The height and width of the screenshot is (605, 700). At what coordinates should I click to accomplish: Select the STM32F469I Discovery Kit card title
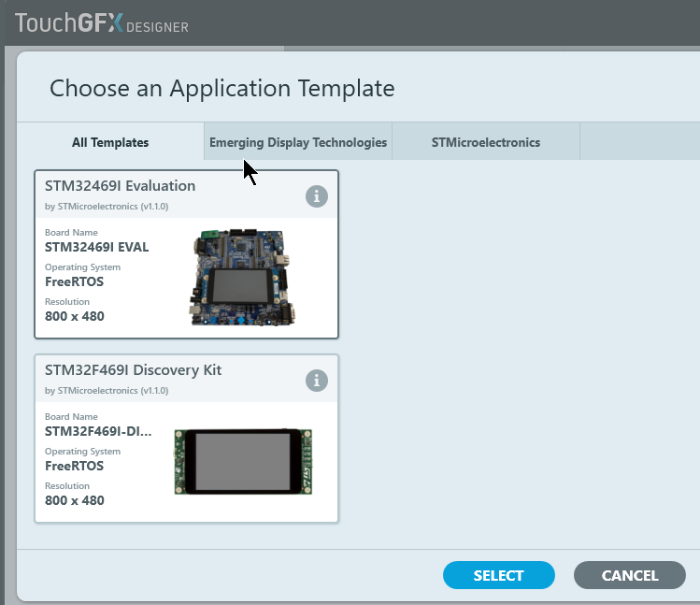(x=133, y=370)
